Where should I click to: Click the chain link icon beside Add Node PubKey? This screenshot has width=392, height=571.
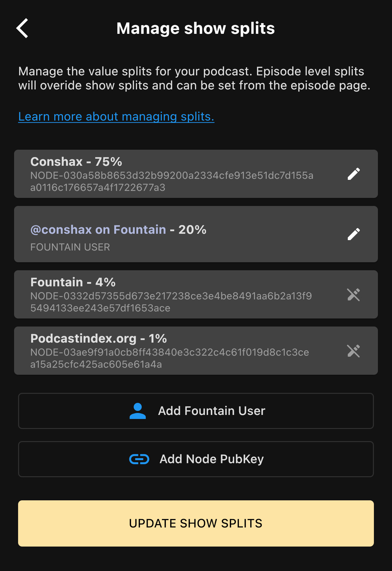tap(139, 459)
